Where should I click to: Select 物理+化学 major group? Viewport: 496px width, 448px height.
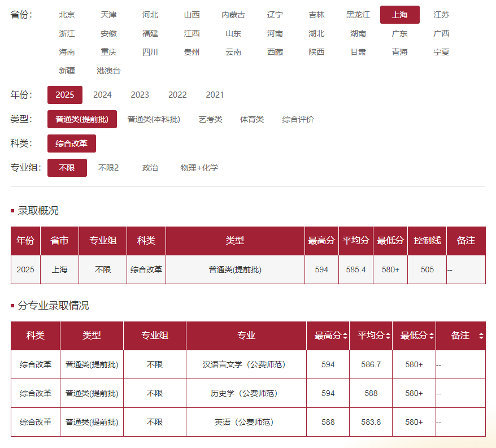[199, 168]
